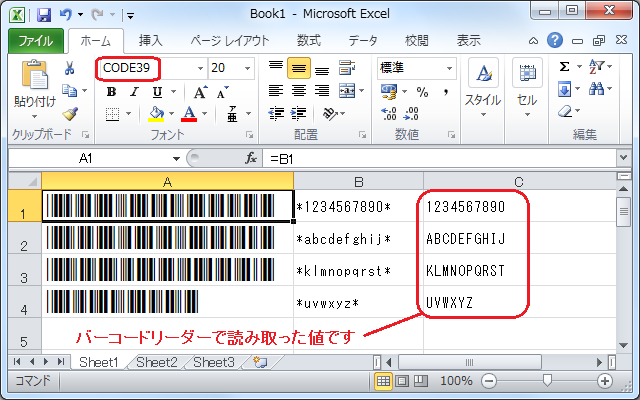Viewport: 640px width, 400px height.
Task: Click the Bottom Align icon
Action: coord(322,68)
